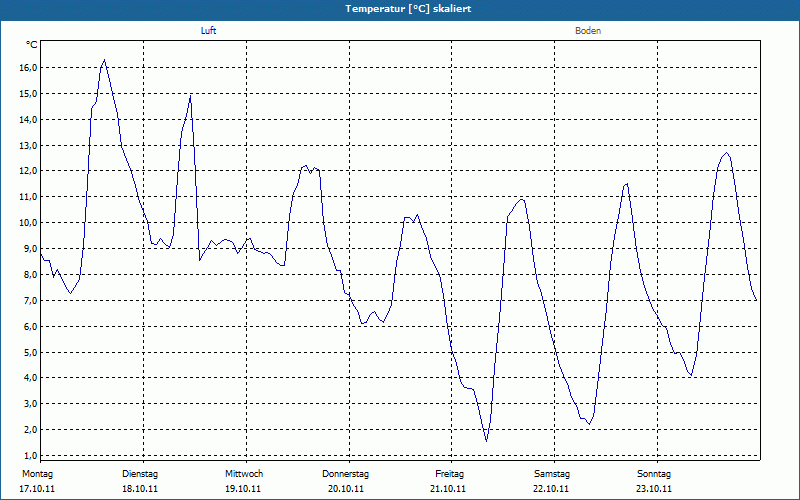Select the 14,0 y-axis label
This screenshot has width=800, height=500.
click(x=29, y=120)
